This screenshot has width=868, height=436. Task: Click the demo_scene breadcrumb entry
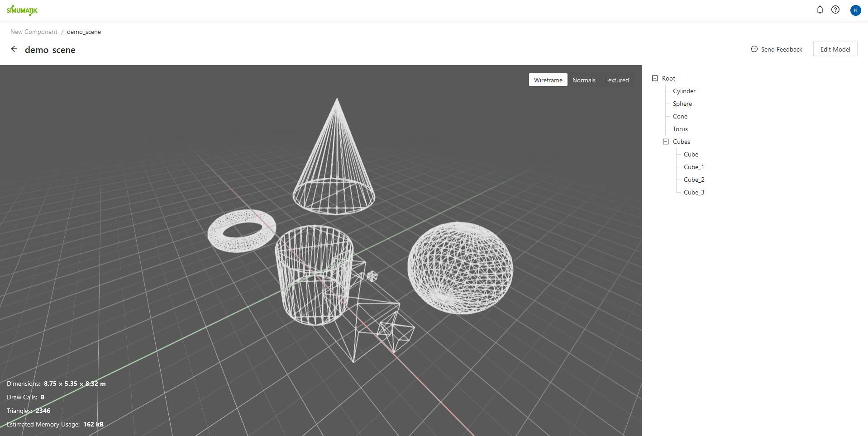(83, 32)
